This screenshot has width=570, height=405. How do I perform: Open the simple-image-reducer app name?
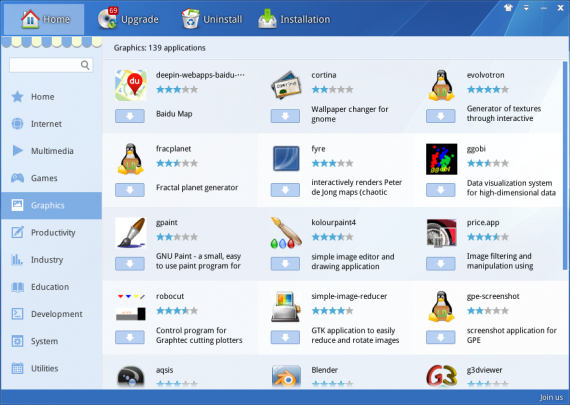(x=349, y=296)
